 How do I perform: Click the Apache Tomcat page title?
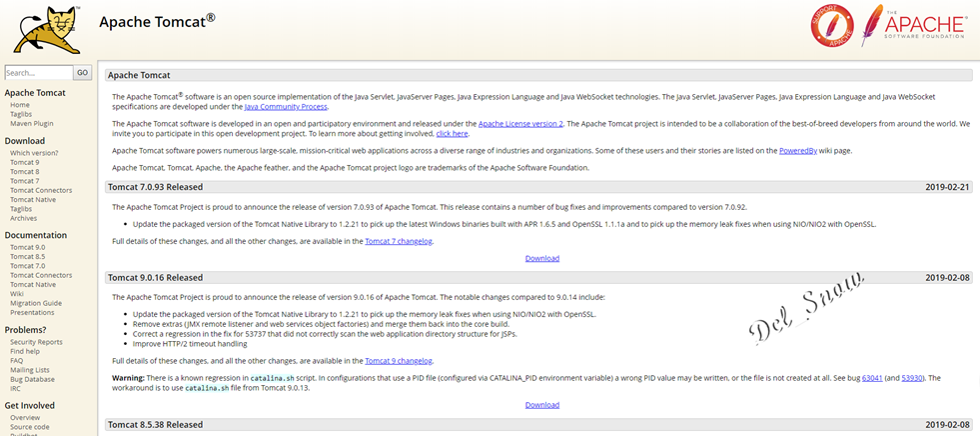(x=158, y=21)
